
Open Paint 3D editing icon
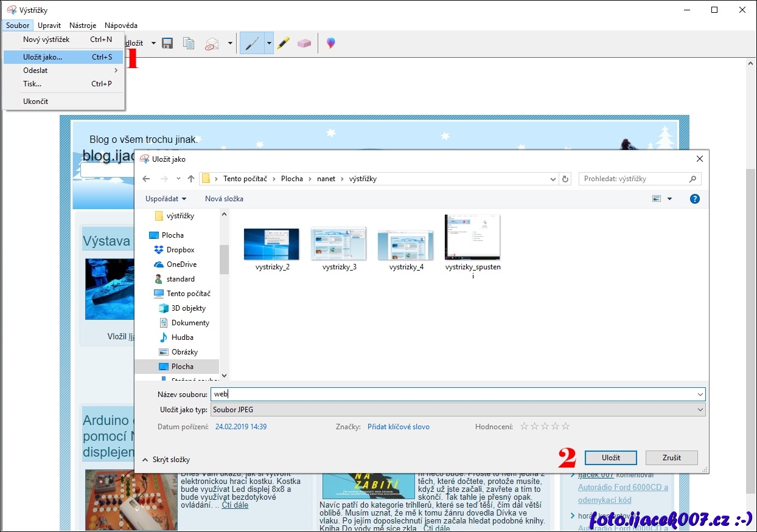(x=330, y=43)
